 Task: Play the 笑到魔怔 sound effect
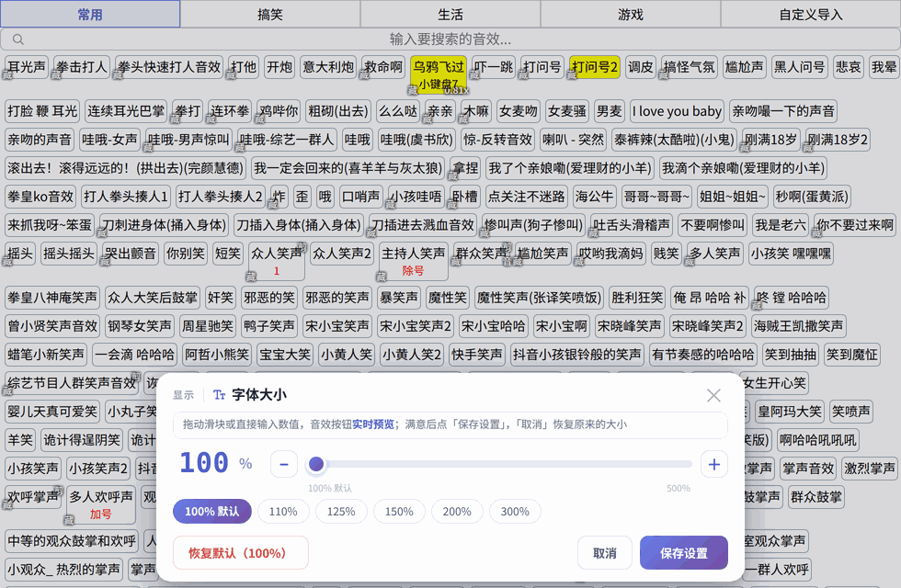coord(851,355)
